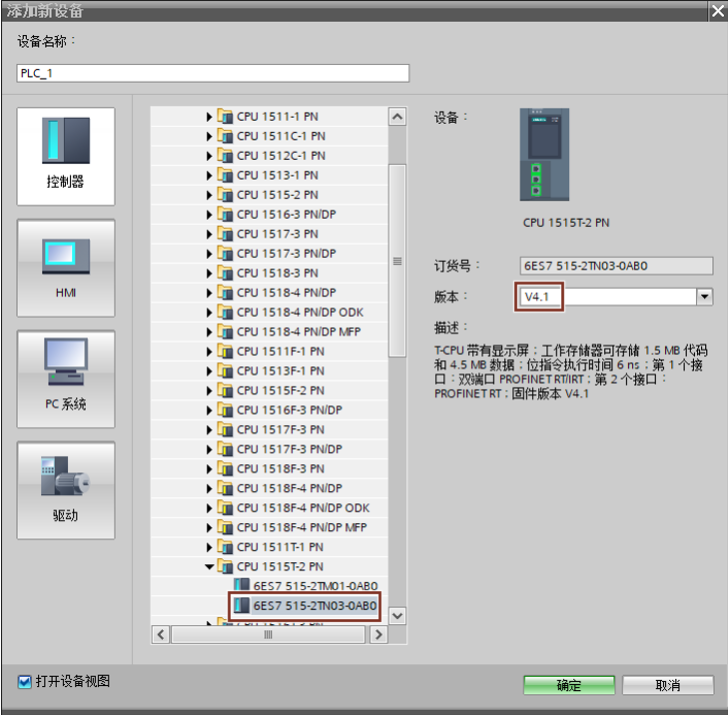Confirm with the 确定 button
The width and height of the screenshot is (728, 715).
tap(569, 685)
